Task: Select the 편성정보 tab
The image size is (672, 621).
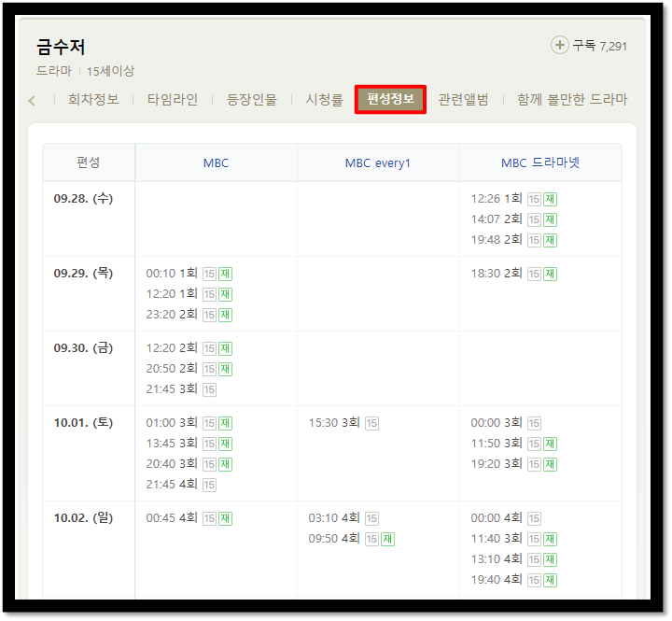Action: point(390,100)
